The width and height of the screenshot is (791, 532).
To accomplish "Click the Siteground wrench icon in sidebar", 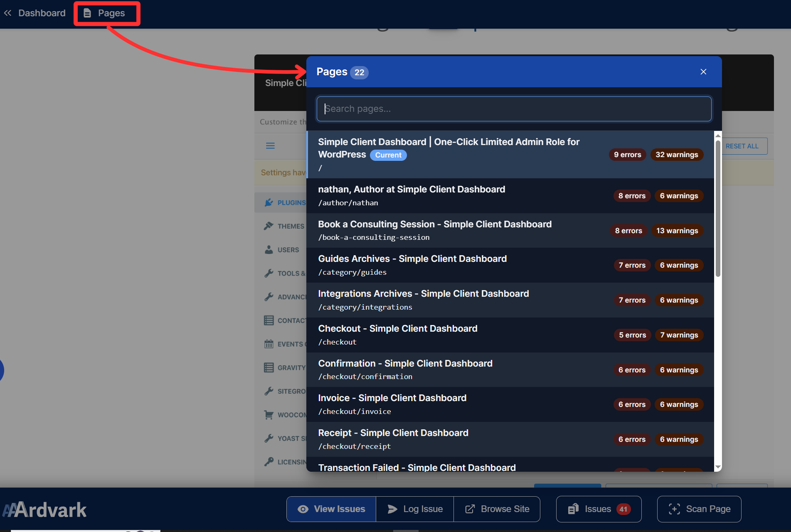I will coord(269,391).
